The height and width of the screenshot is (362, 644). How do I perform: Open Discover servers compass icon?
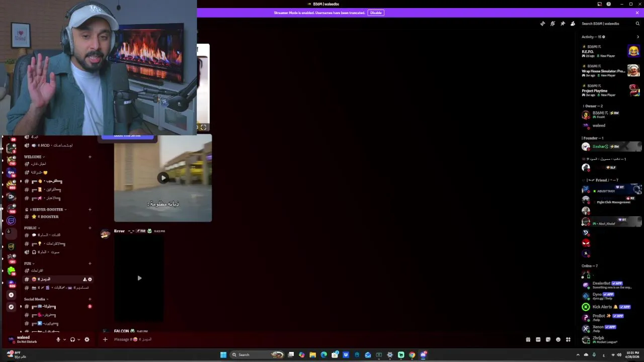(x=11, y=307)
